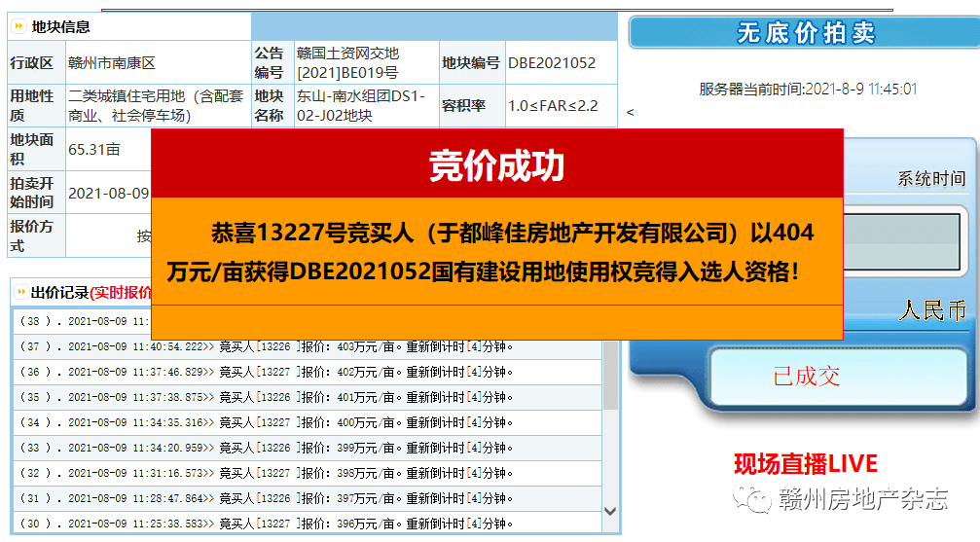The width and height of the screenshot is (980, 542).
Task: Click the system time display field
Action: pyautogui.click(x=901, y=241)
